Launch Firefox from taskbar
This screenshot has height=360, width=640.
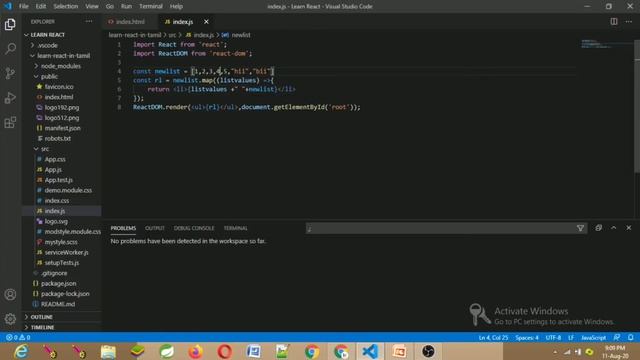tap(196, 351)
